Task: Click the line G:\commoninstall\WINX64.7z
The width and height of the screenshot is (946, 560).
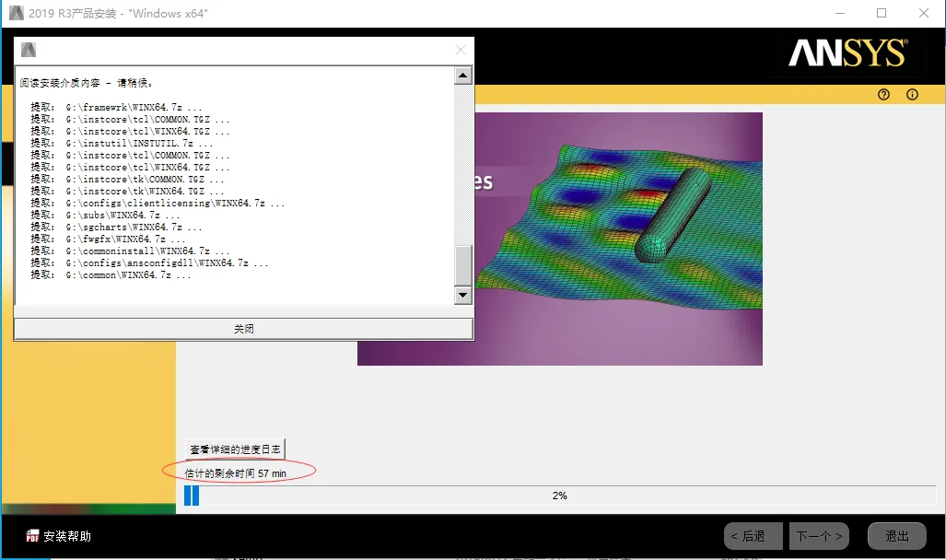Action: (130, 251)
